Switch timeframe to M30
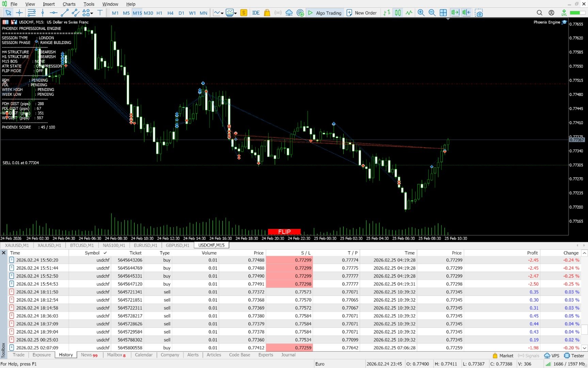The width and height of the screenshot is (588, 368). [x=148, y=13]
